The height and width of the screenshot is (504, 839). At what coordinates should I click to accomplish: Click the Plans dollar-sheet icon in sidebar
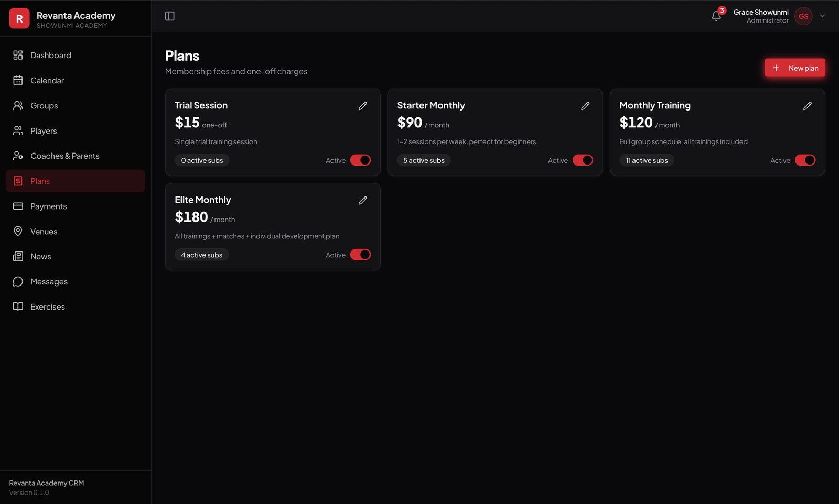click(18, 181)
